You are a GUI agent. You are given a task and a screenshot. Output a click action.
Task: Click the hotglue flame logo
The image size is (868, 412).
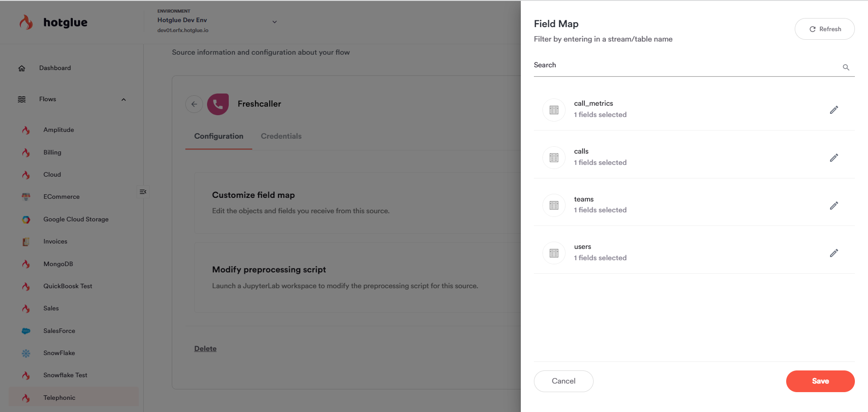(26, 22)
